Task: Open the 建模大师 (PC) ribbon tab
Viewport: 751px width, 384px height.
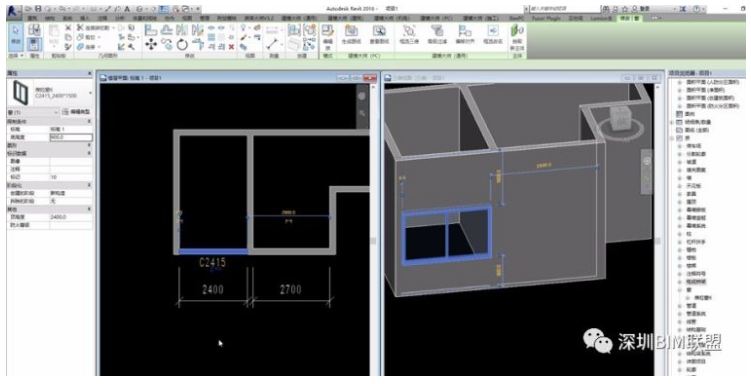Action: pyautogui.click(x=437, y=18)
